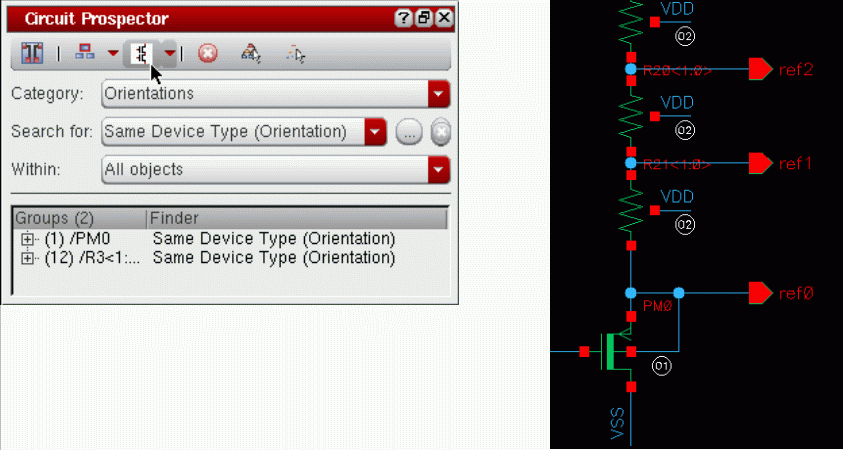Close the Circuit Prospector panel
The width and height of the screenshot is (843, 450).
point(444,19)
